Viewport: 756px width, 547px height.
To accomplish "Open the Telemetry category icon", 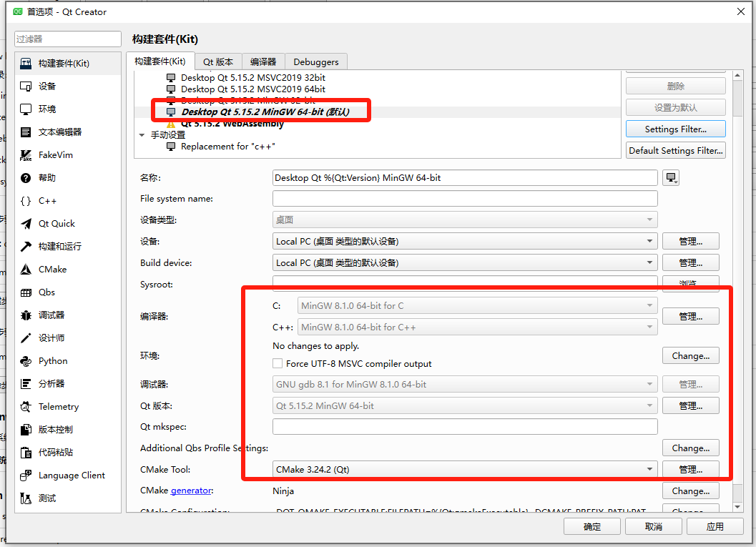I will [26, 407].
